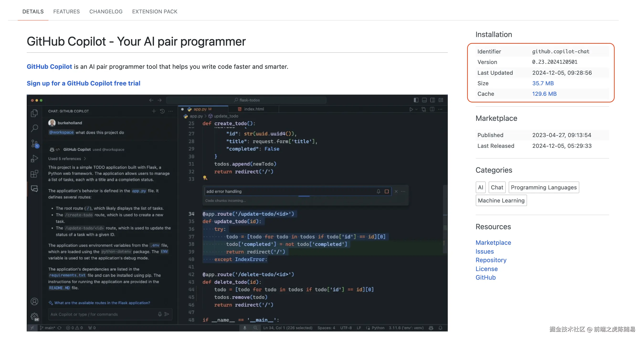The width and height of the screenshot is (644, 341).
Task: Switch to the FEATURES tab
Action: pos(66,11)
